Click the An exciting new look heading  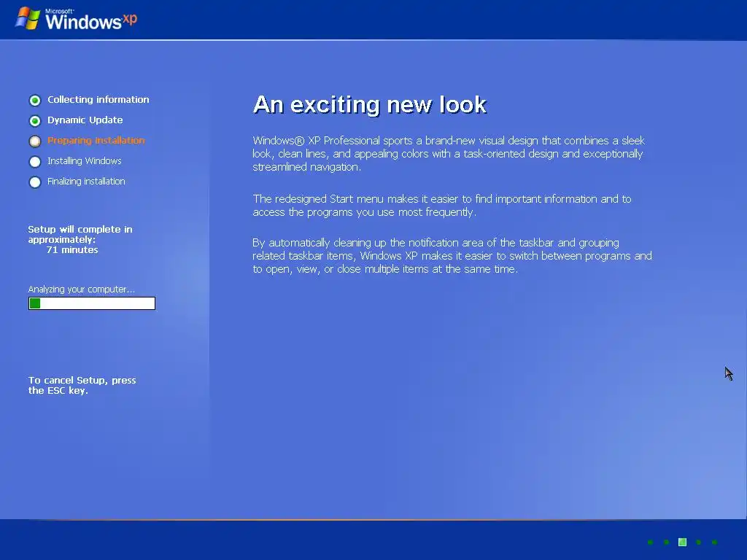(370, 104)
